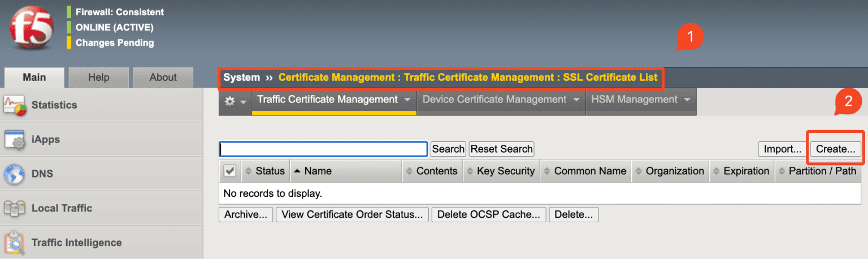This screenshot has width=868, height=259.
Task: Sort table by Status column arrows
Action: coord(248,171)
